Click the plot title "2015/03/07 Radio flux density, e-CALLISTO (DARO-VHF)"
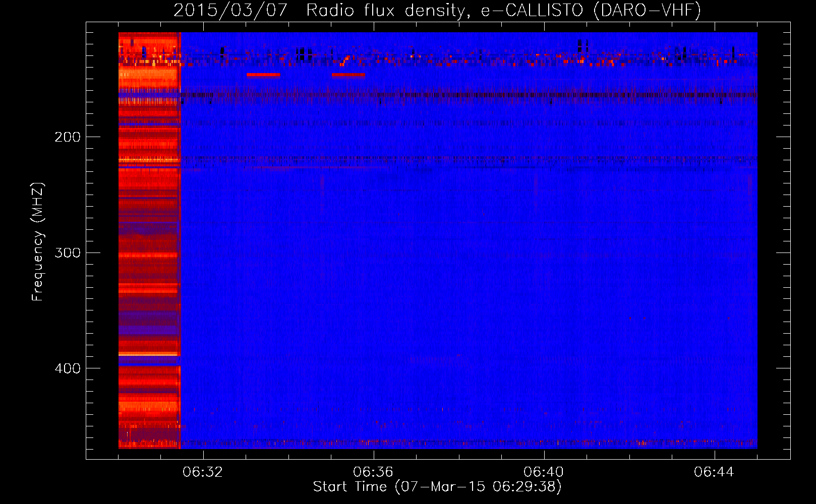Viewport: 816px width, 504px height. (x=437, y=10)
